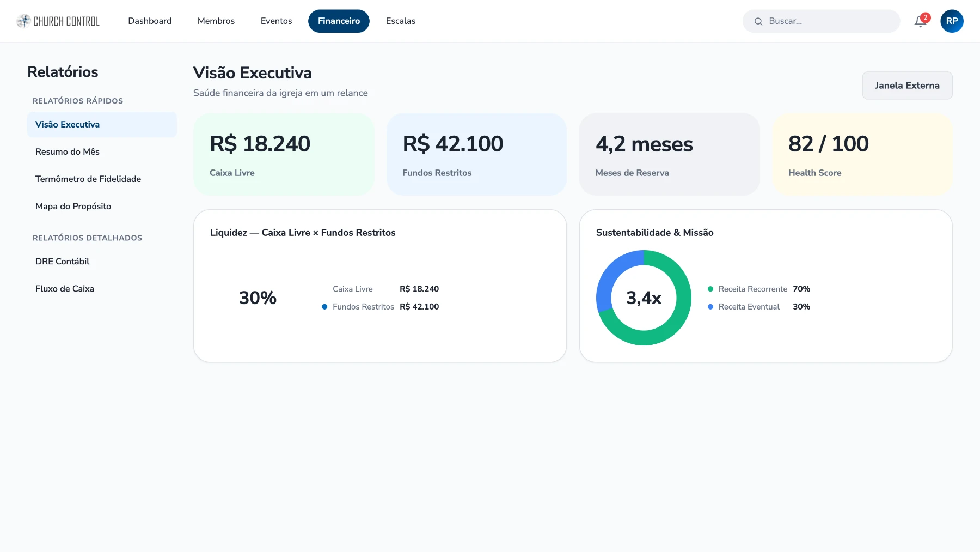Click the Fundos Restritos R$ 42.100 card
The width and height of the screenshot is (980, 552).
476,155
